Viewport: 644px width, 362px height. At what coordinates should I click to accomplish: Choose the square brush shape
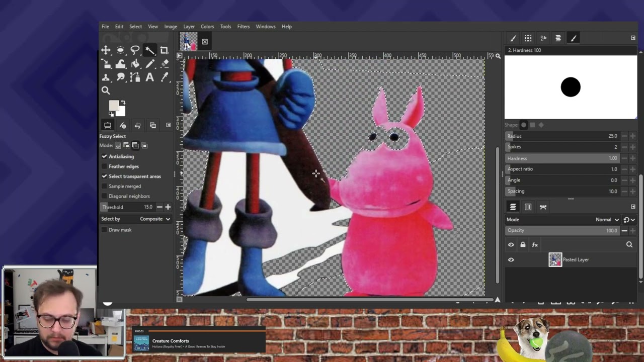(533, 125)
